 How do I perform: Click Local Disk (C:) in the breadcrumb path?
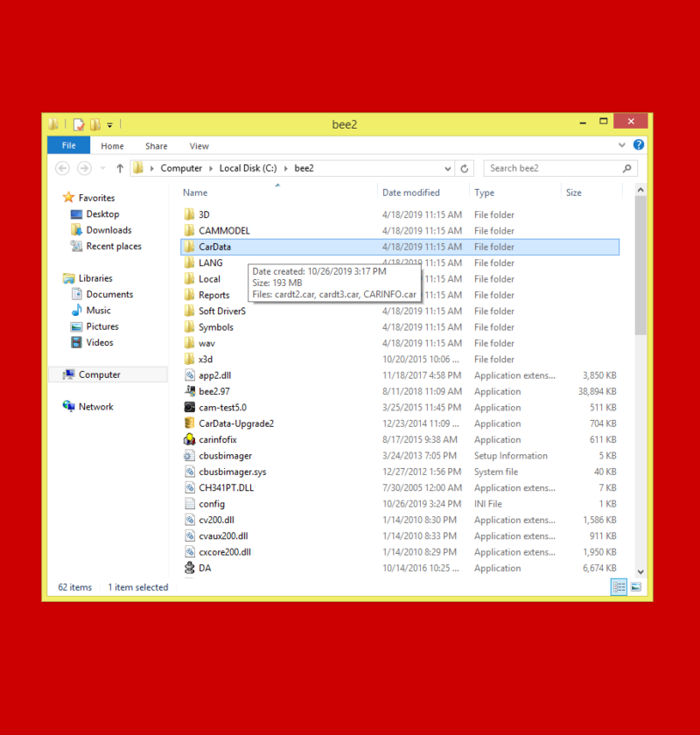[x=248, y=169]
